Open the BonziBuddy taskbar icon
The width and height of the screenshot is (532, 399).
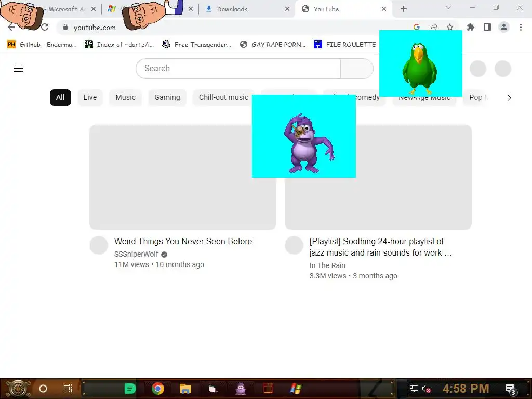241,389
